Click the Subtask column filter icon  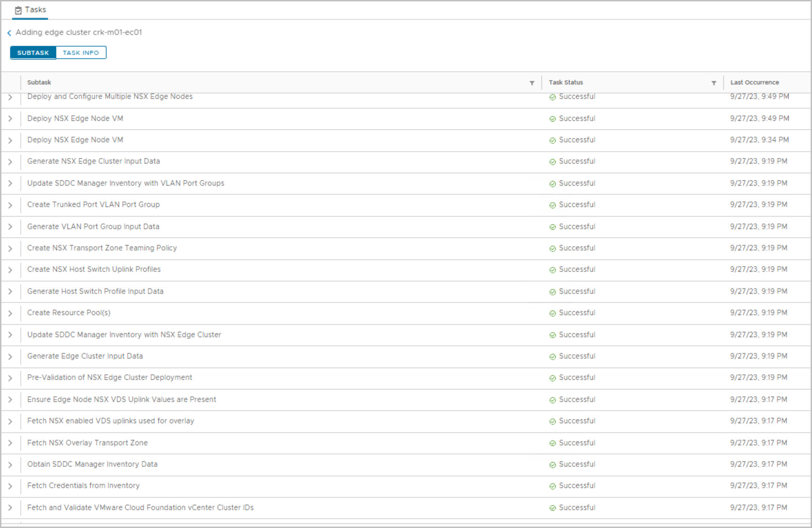(x=532, y=83)
